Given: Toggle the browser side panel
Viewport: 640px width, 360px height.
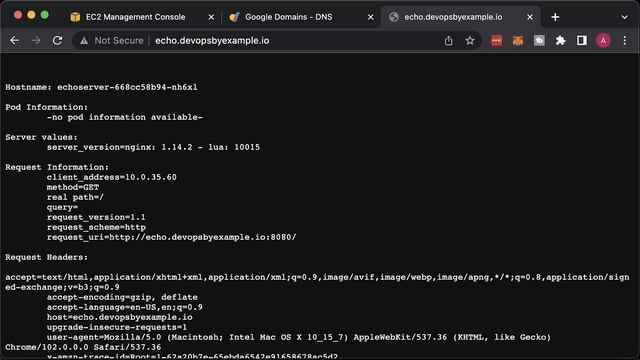Looking at the screenshot, I should (582, 40).
